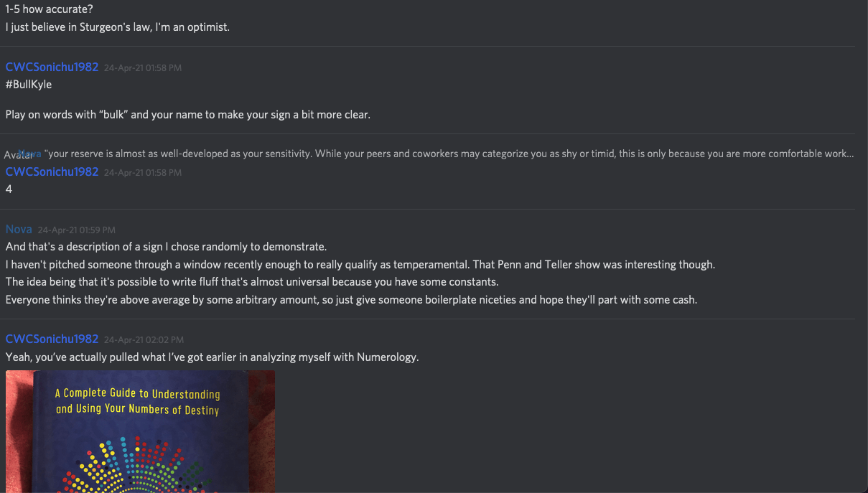Click the "4" rating reply message
The height and width of the screenshot is (493, 868).
(x=9, y=189)
